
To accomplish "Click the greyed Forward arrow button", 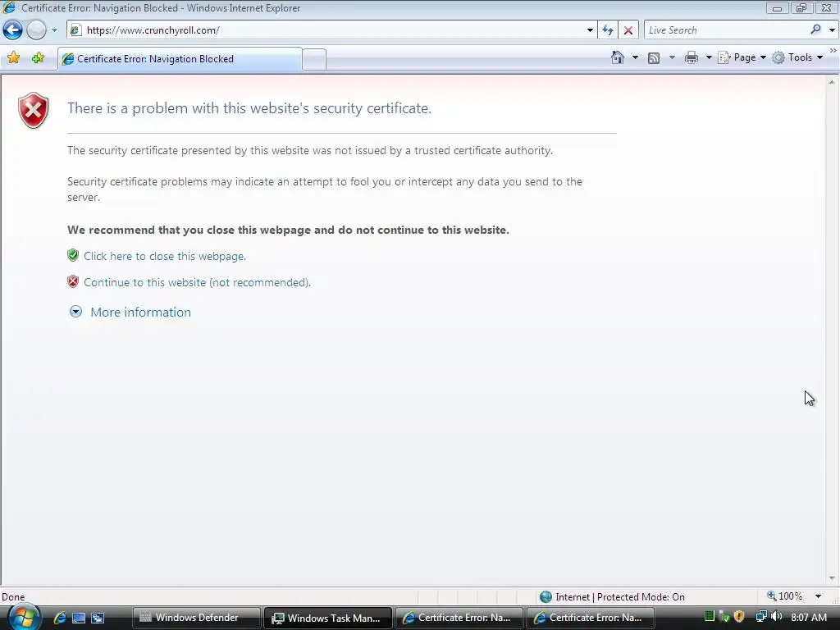I will coord(36,30).
